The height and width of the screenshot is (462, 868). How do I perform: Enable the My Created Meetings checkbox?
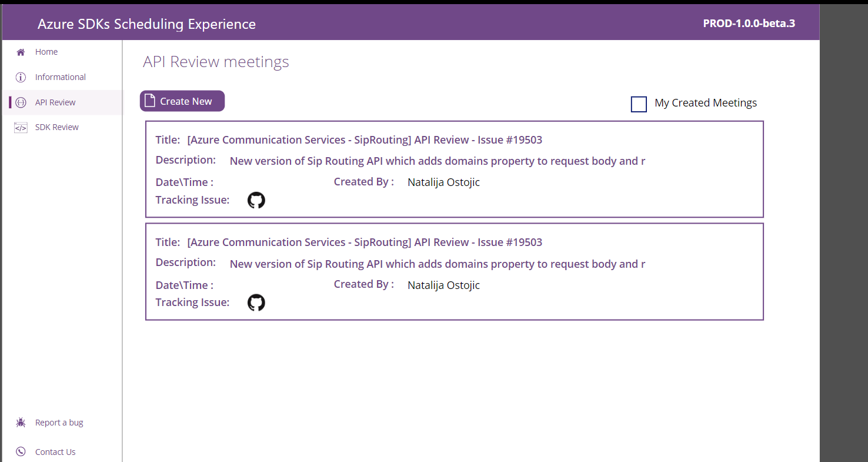click(639, 104)
